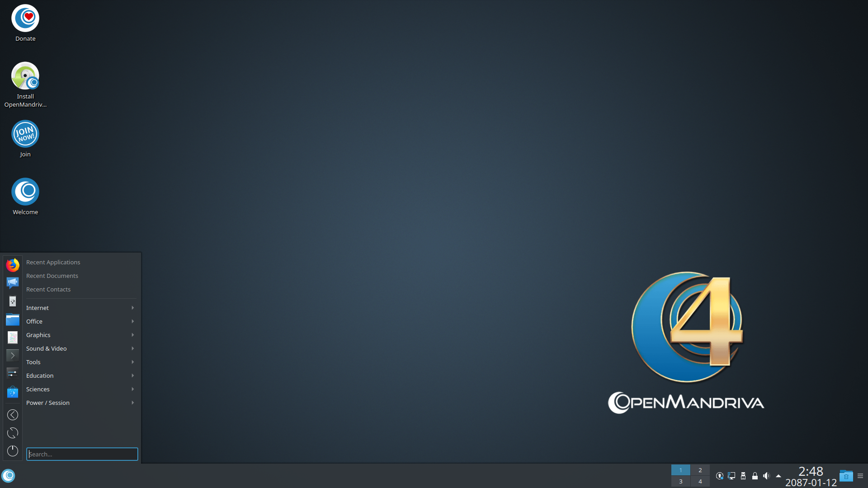Show hidden system tray icons arrow
Viewport: 868px width, 488px height.
tap(778, 476)
